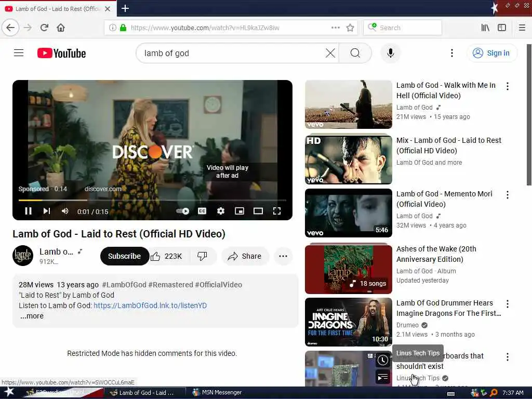The height and width of the screenshot is (399, 532).
Task: Open the #Remastered hashtag
Action: coord(170,285)
